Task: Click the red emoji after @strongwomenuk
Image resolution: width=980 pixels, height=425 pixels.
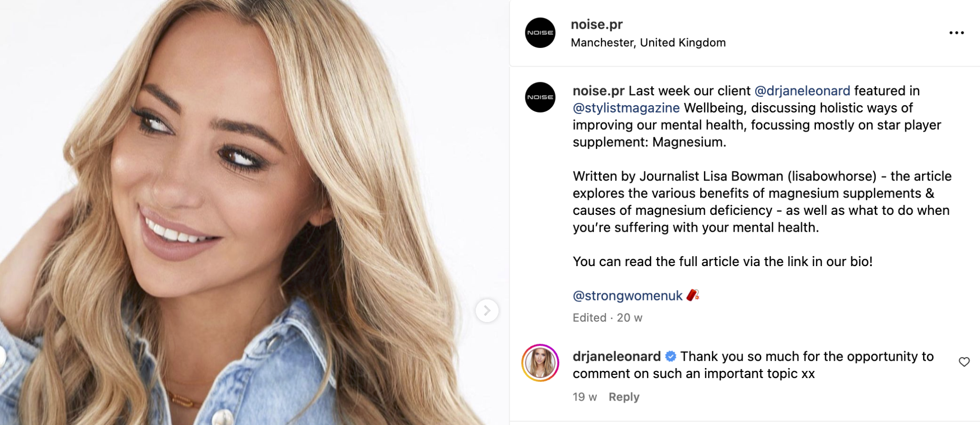Action: click(x=692, y=295)
